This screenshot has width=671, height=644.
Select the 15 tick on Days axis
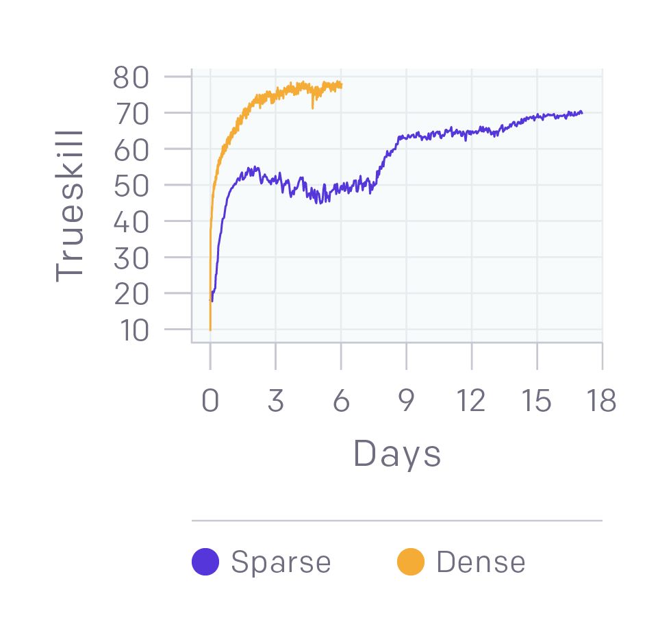pos(537,401)
